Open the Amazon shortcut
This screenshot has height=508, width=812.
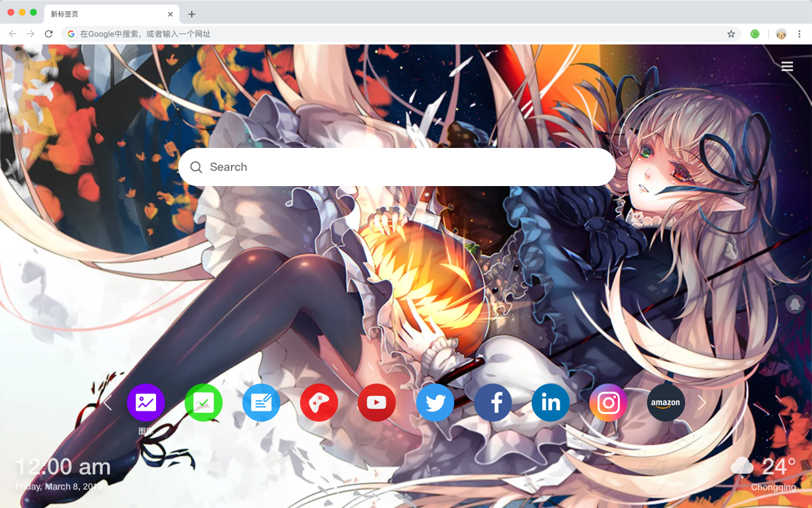coord(666,403)
